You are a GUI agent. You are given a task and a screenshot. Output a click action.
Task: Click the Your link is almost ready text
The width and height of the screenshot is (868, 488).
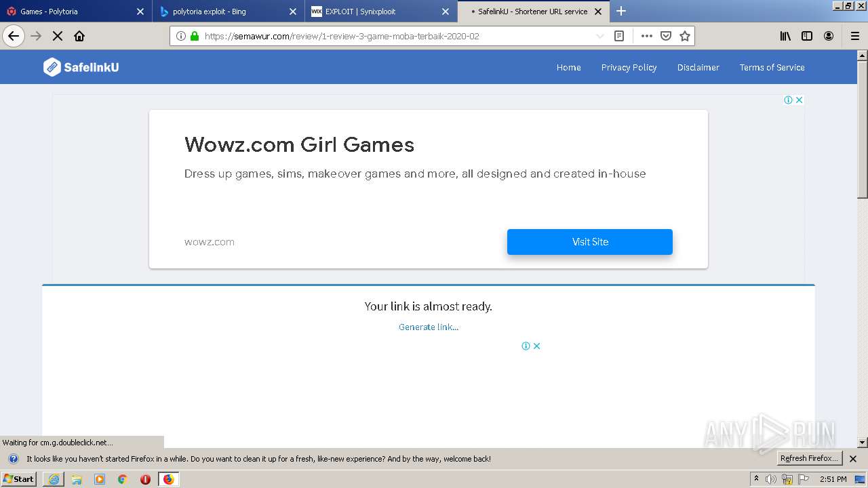429,306
